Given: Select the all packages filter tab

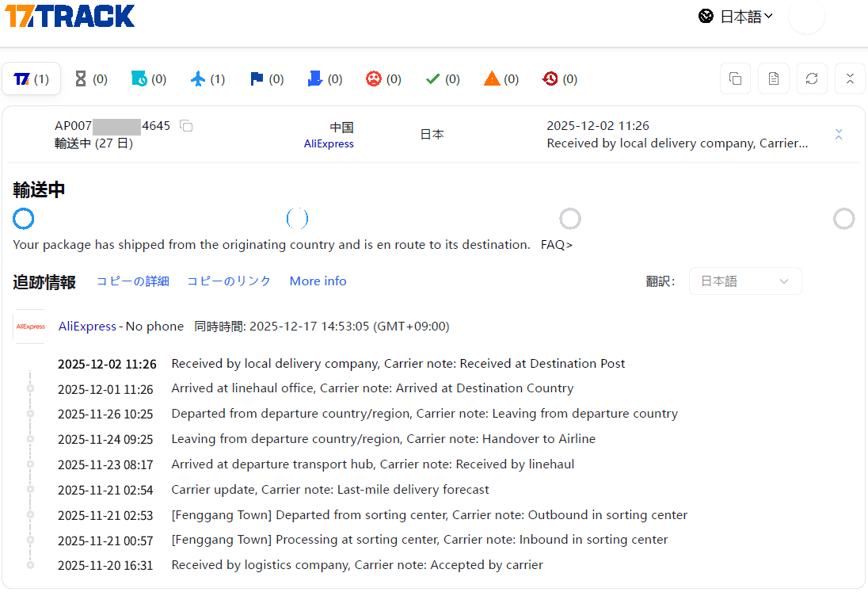Looking at the screenshot, I should pyautogui.click(x=32, y=79).
